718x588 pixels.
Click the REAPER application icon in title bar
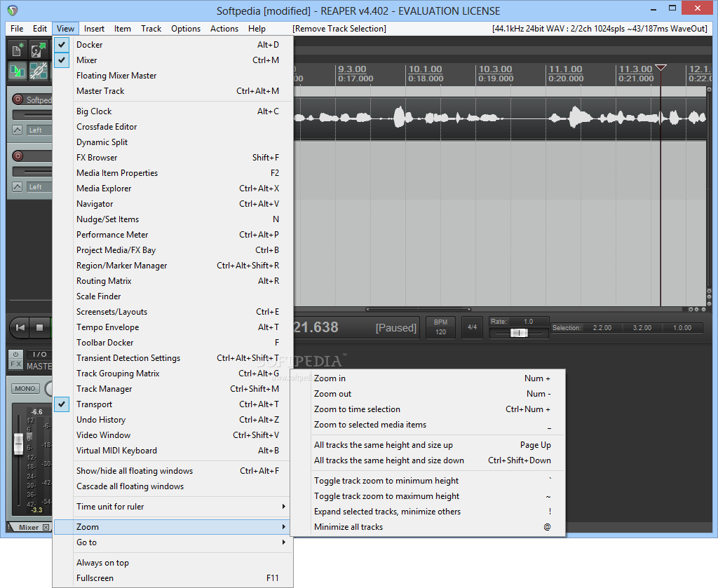(13, 10)
